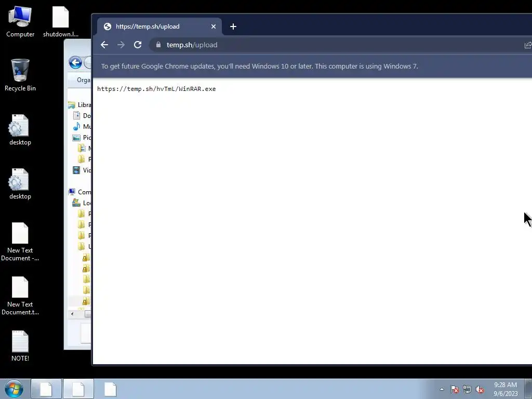532x399 pixels.
Task: Open Computer desktop icon
Action: tap(20, 21)
